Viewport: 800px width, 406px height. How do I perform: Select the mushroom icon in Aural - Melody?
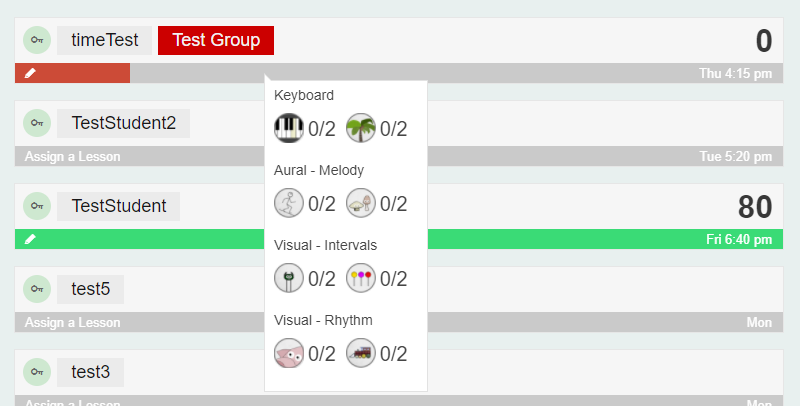coord(361,204)
